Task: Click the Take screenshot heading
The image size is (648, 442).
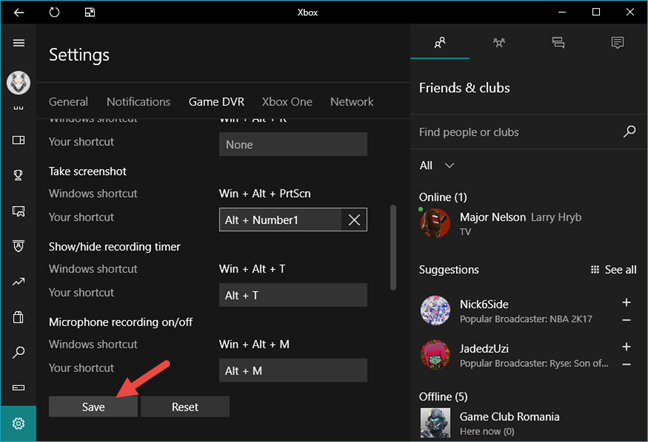Action: pos(87,171)
